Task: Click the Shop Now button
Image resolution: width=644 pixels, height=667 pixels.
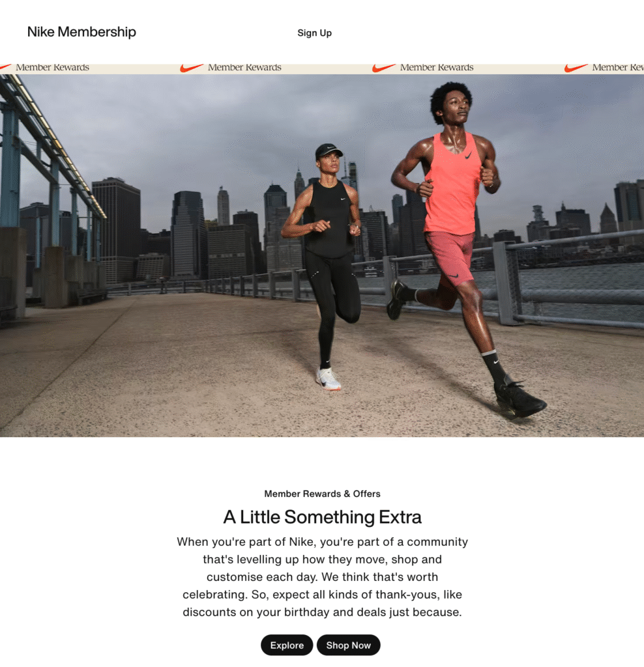Action: pos(348,645)
